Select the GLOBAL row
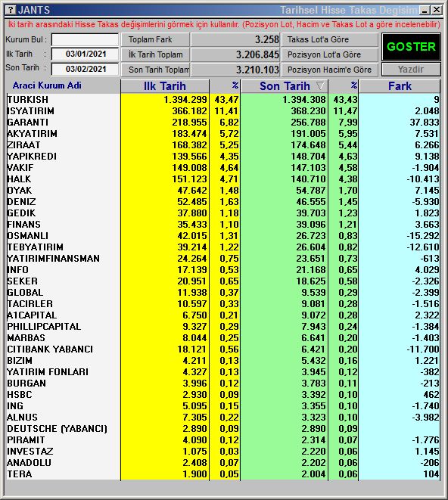The width and height of the screenshot is (448, 500). pos(223,293)
